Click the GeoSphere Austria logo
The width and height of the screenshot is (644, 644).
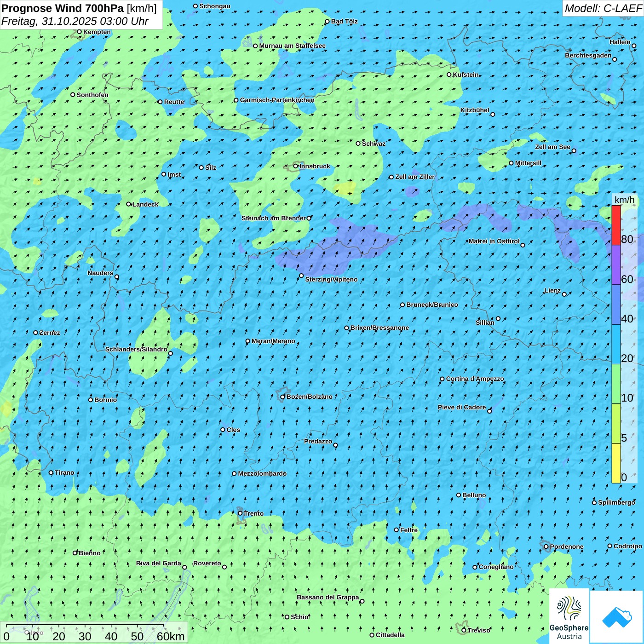pyautogui.click(x=569, y=616)
